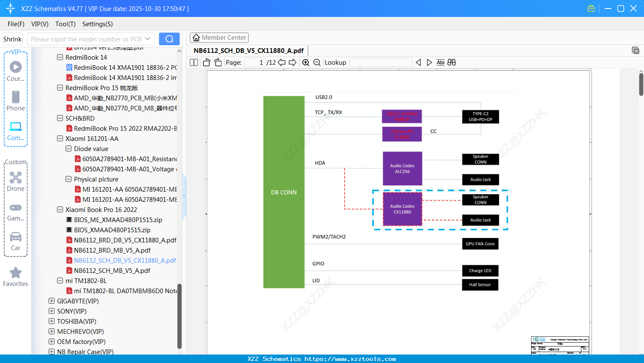Click the Shrink button

13,39
